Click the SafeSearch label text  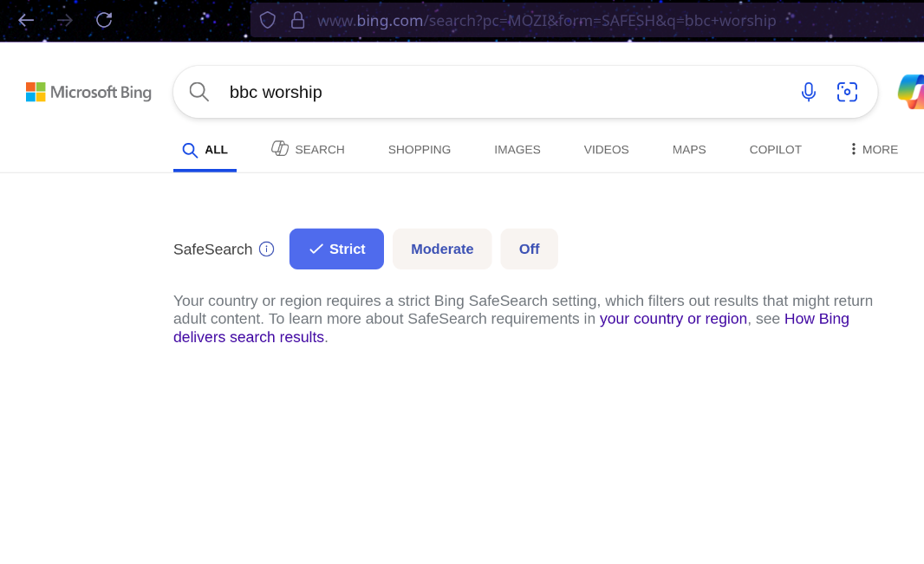tap(212, 250)
